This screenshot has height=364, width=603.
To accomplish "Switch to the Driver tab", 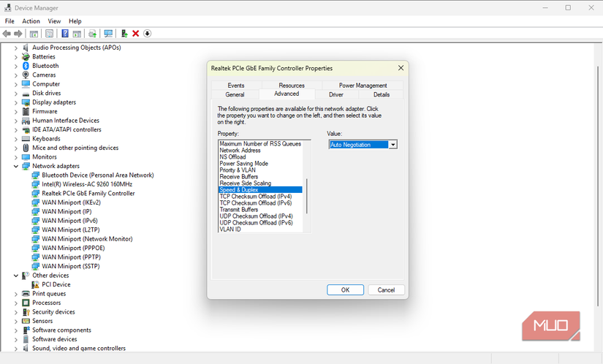I will point(336,94).
